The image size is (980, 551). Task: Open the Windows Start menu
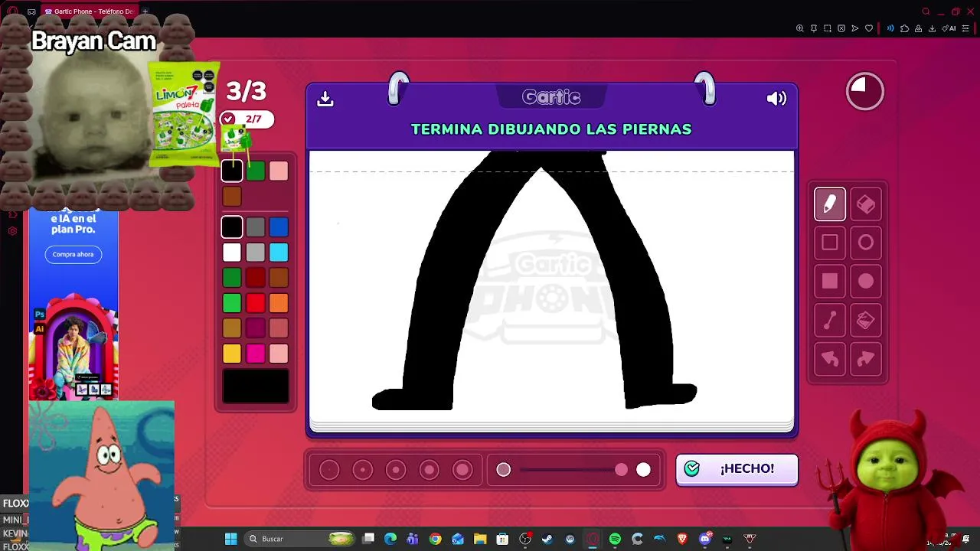pos(230,539)
